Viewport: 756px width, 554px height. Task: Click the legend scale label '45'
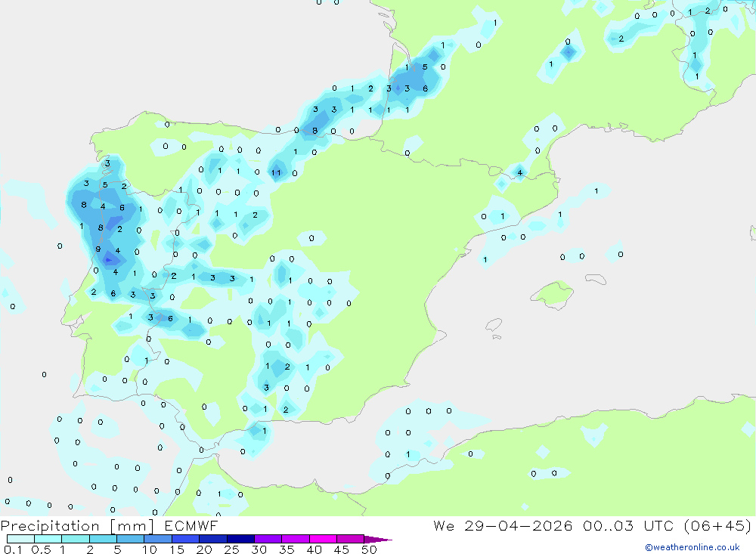click(342, 549)
